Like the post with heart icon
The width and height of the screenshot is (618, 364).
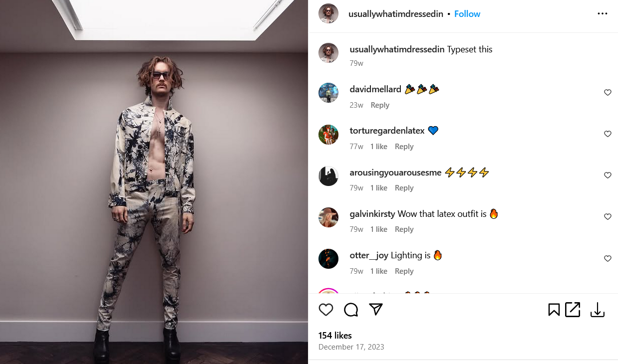(326, 310)
